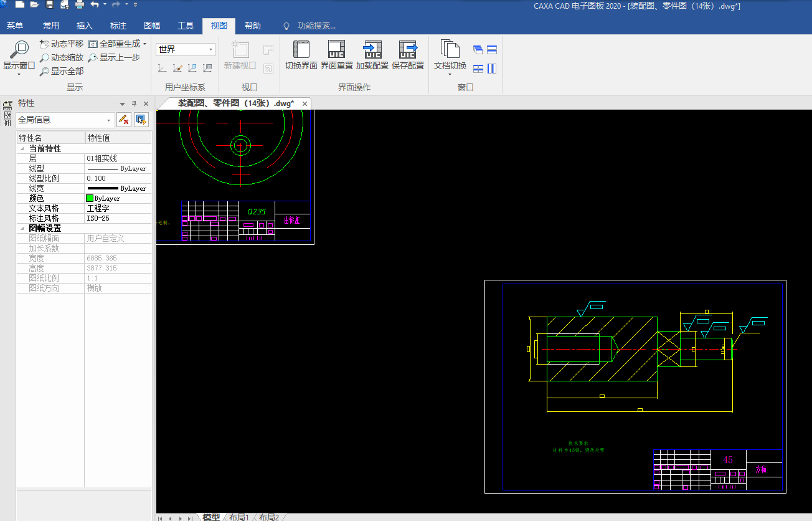The height and width of the screenshot is (521, 812).
Task: Expand the 文档切换 dropdown
Action: point(450,74)
